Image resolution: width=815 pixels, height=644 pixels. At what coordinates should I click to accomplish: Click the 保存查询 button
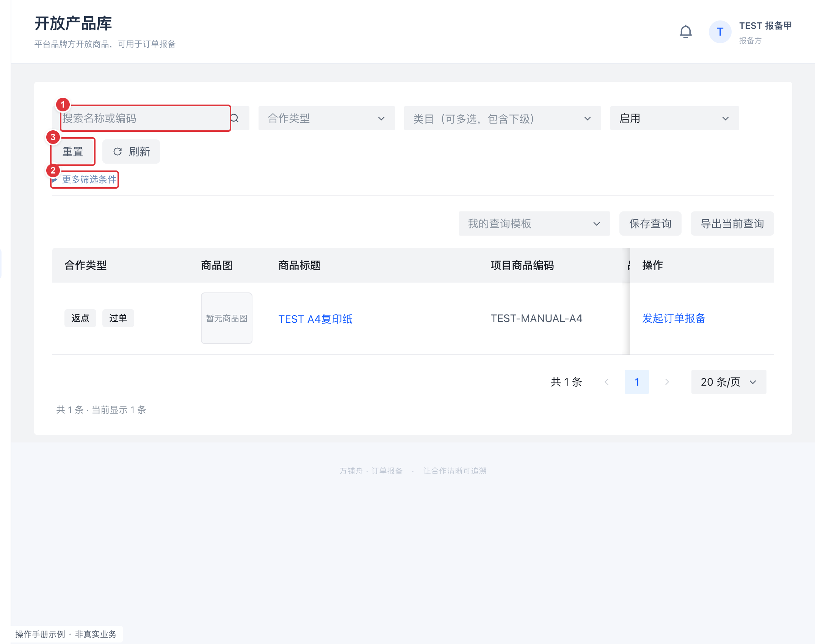[650, 224]
